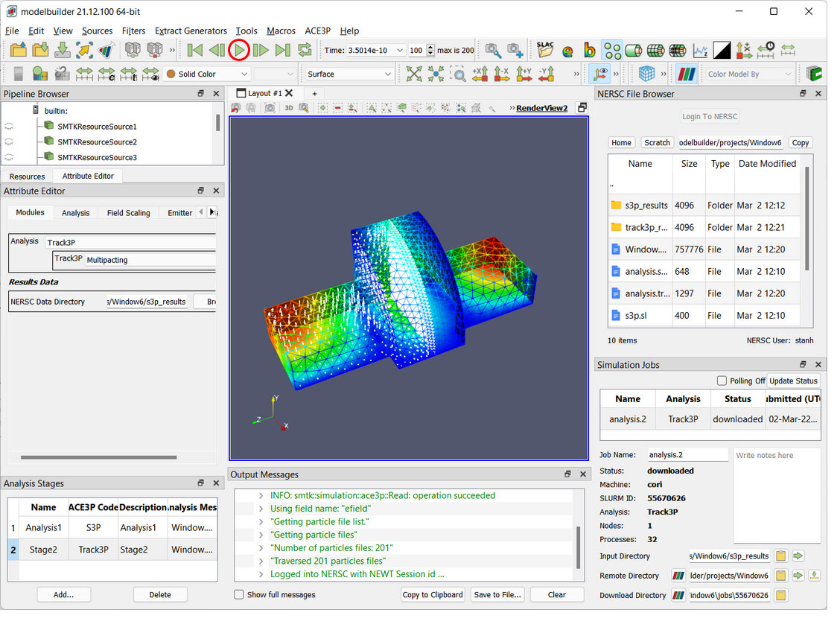Jump to the last animation frame
This screenshot has height=633, width=840.
coord(282,51)
